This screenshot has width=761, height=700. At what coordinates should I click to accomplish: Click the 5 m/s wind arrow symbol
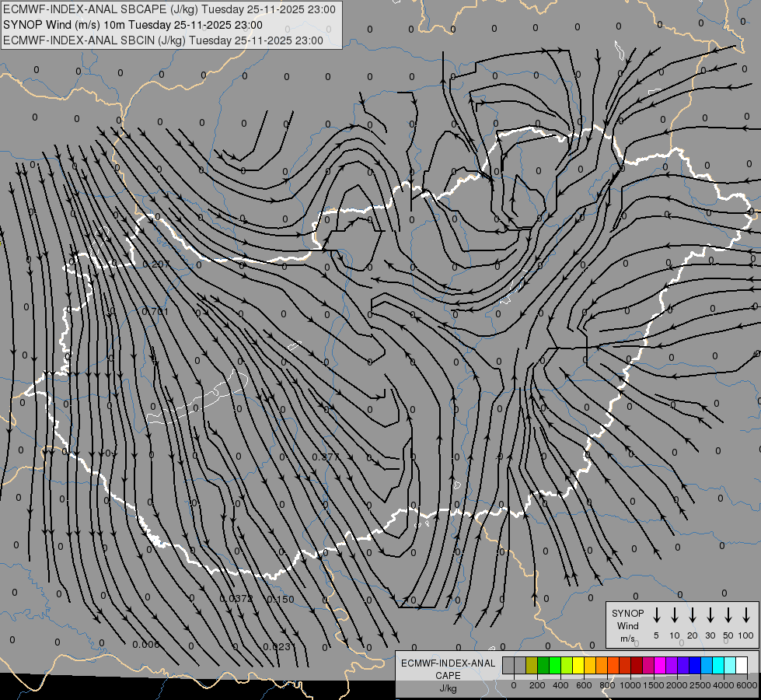pos(656,615)
